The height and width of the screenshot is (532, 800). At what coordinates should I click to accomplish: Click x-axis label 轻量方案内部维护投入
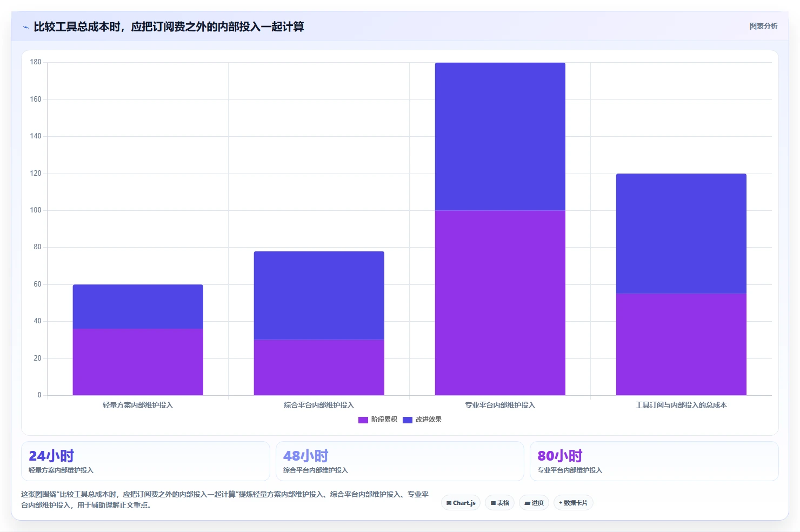point(138,405)
